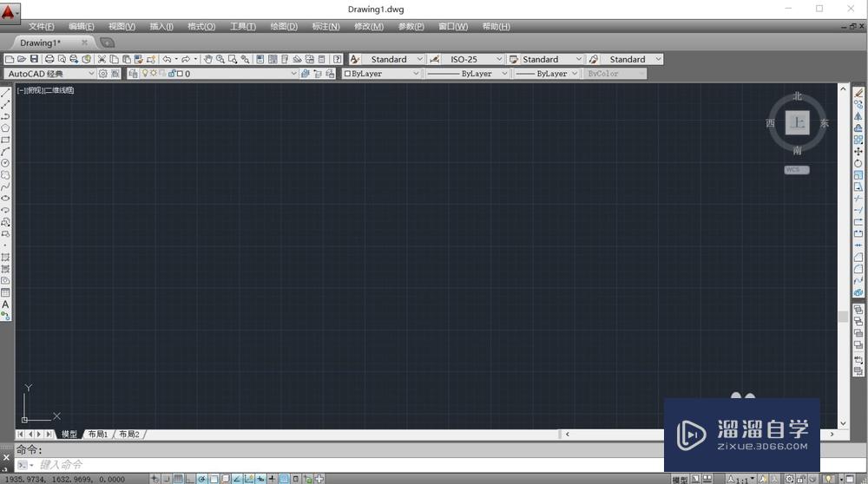The image size is (868, 484).
Task: Click layer 0 white color swatch
Action: pos(180,73)
